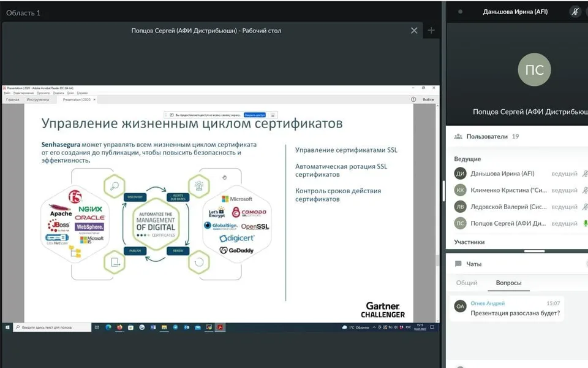Click the ДИ avatar in presenters list
The width and height of the screenshot is (588, 368).
click(460, 174)
